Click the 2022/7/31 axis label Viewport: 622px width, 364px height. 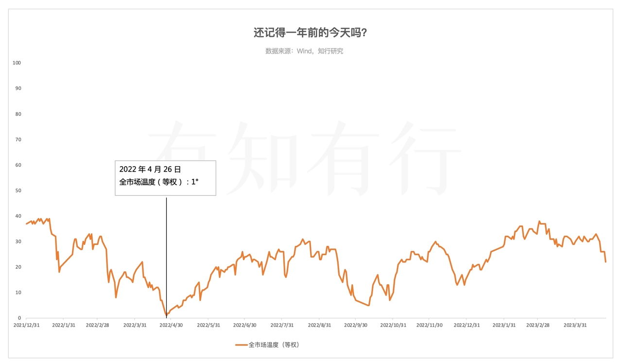click(x=282, y=325)
